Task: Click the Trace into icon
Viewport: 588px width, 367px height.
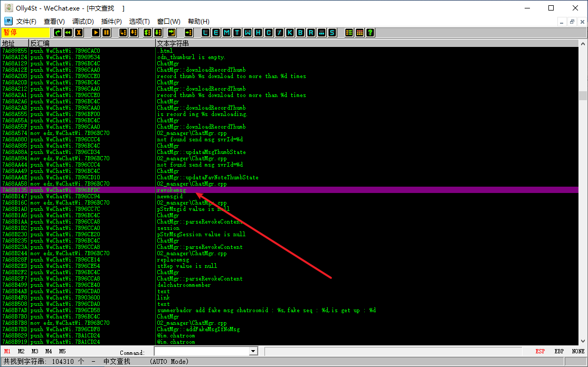Action: (x=148, y=33)
